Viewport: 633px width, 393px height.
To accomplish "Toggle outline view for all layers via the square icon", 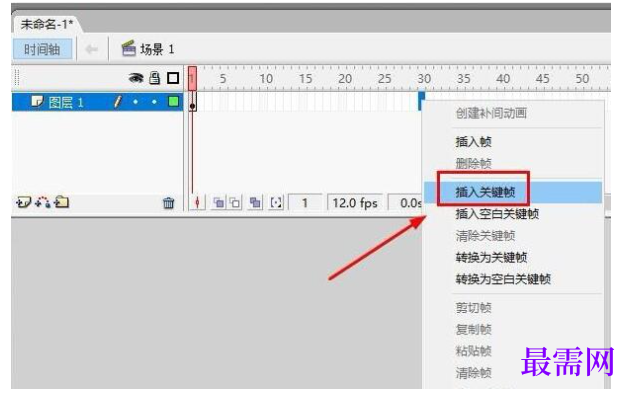I will [x=173, y=78].
